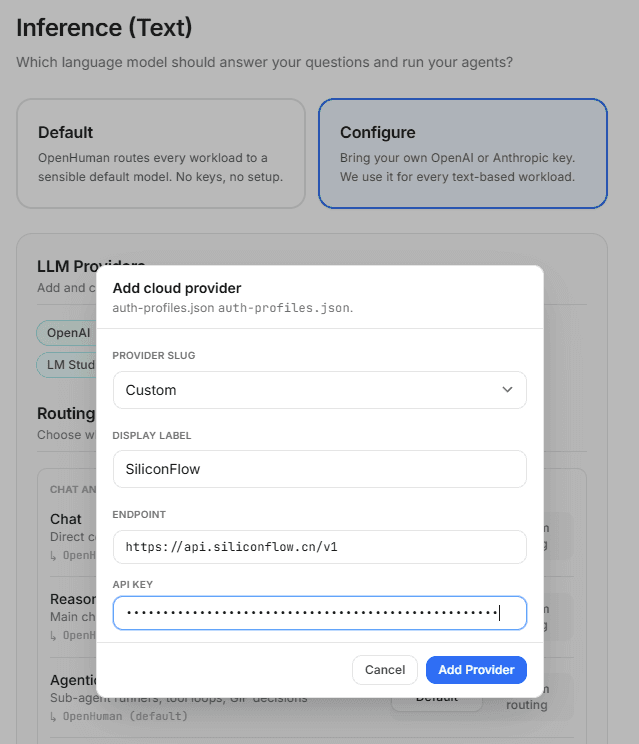Click the Chat routing row label

[x=66, y=519]
